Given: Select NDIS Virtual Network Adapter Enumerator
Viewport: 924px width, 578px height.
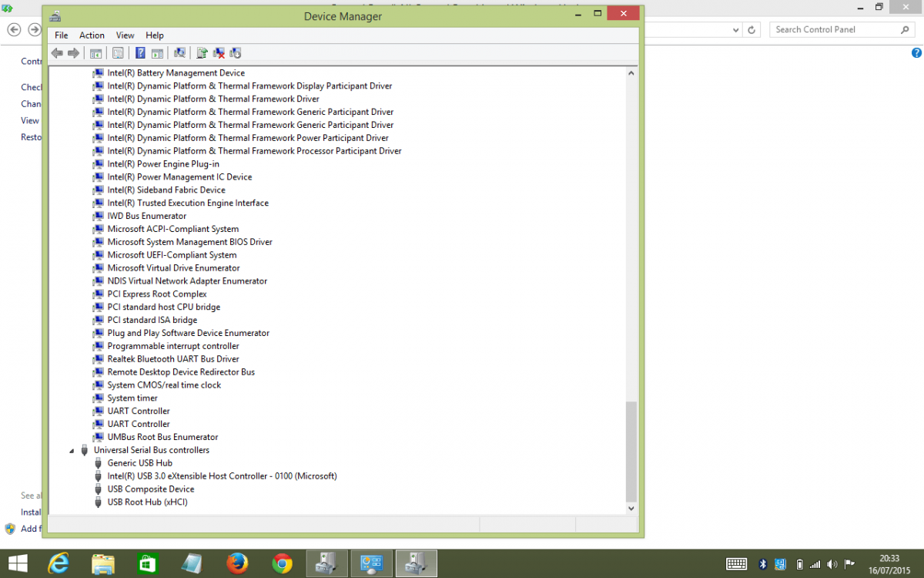Looking at the screenshot, I should [187, 281].
